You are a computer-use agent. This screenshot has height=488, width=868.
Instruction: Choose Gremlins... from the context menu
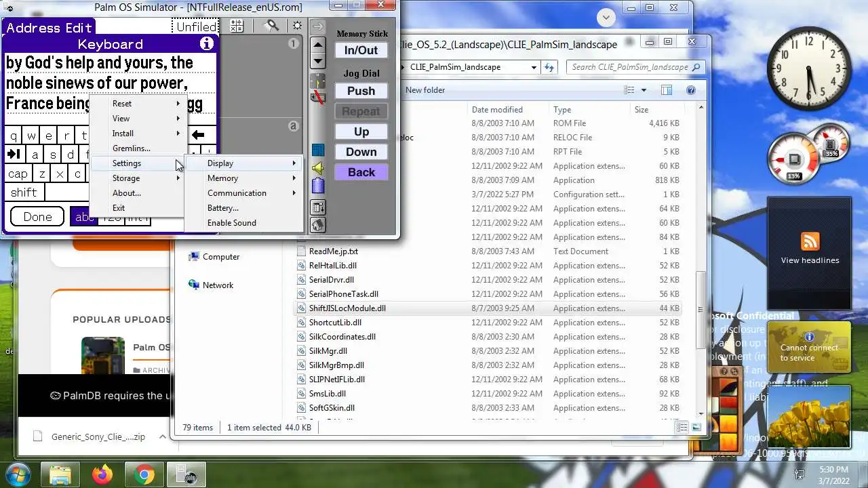pos(137,148)
